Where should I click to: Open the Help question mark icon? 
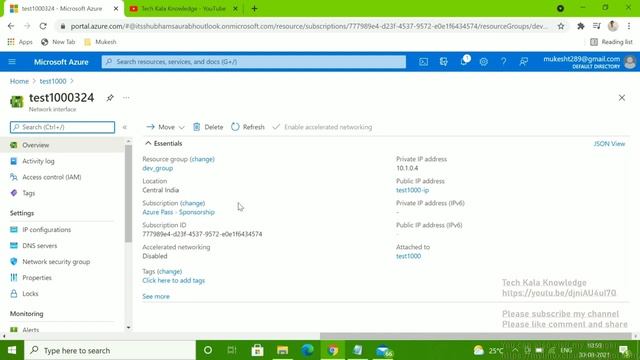click(503, 62)
